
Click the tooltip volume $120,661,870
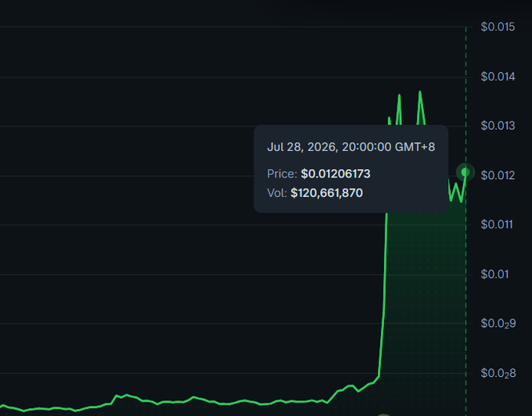(x=327, y=193)
